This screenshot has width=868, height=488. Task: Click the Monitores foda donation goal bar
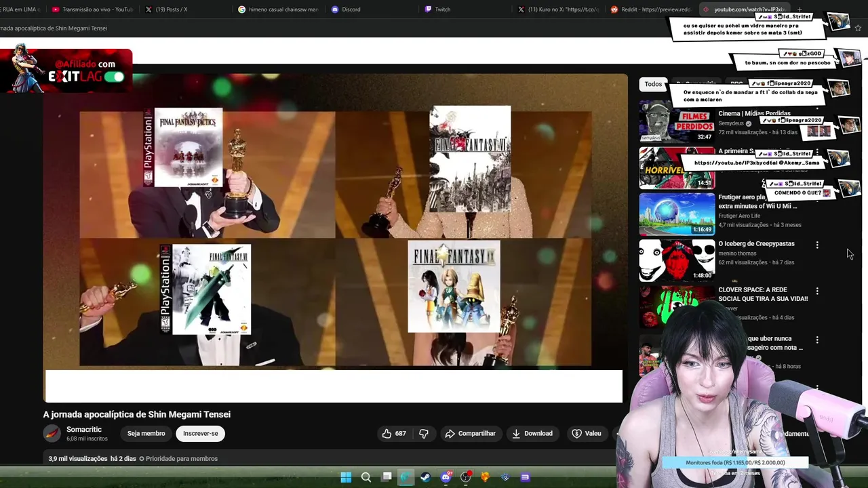(735, 463)
